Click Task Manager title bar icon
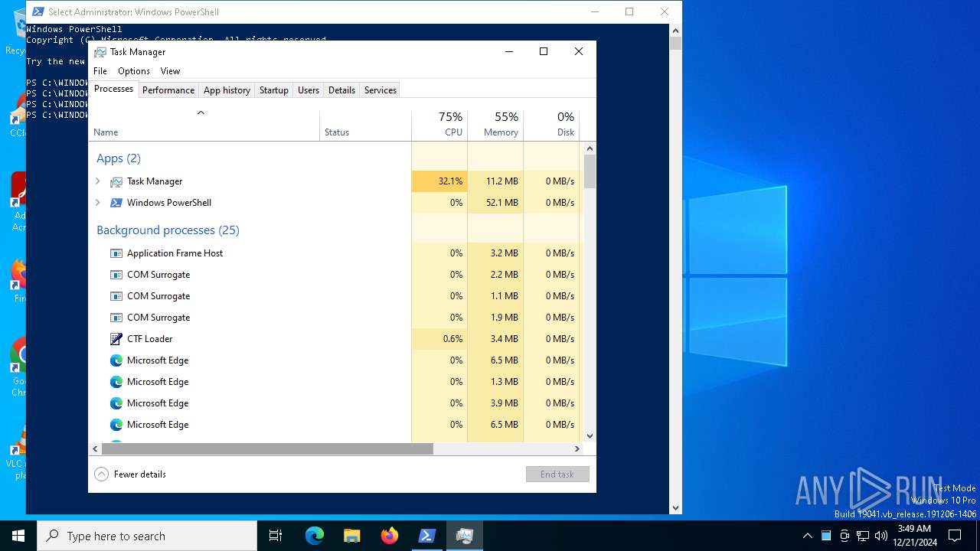 [x=100, y=52]
